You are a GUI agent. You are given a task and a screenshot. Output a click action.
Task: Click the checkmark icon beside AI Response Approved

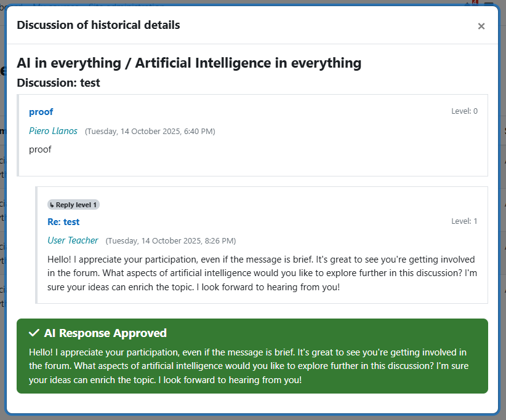[34, 333]
